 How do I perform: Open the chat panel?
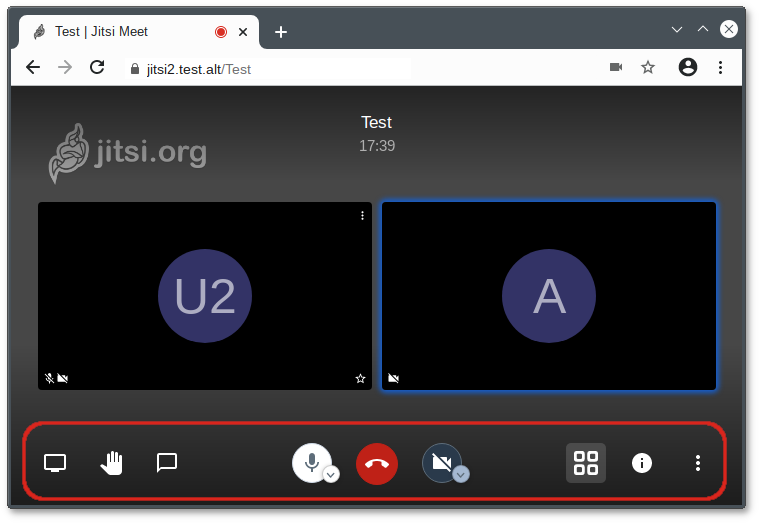click(x=167, y=463)
